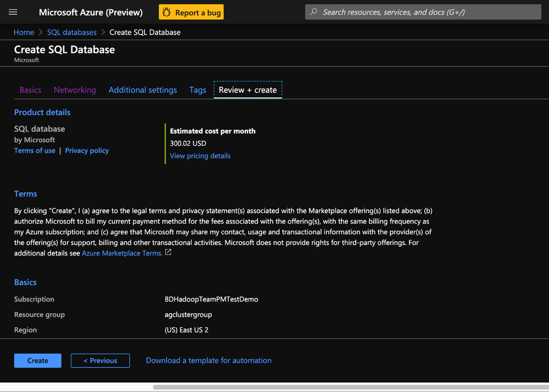Open the Terms of use link

coord(35,151)
